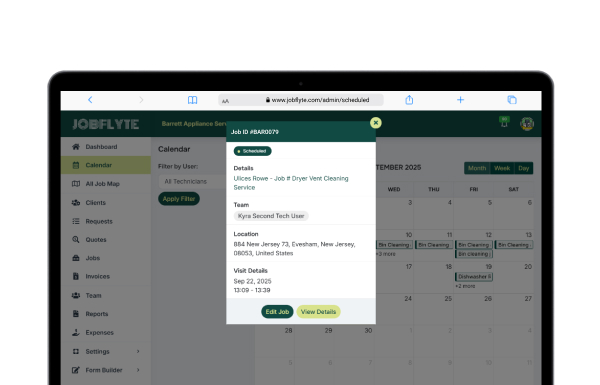Open Bin Cleaning event on Saturday 13
Viewport: 600px width, 385px height.
(514, 245)
